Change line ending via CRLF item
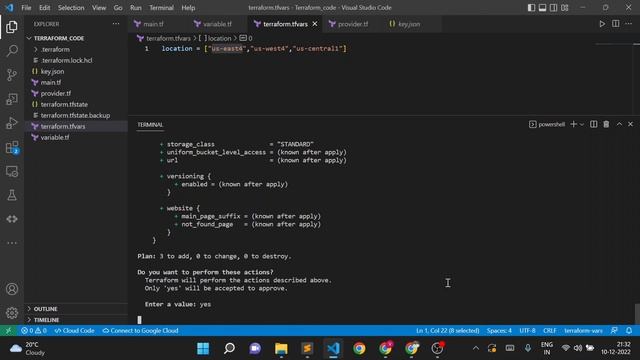 (x=549, y=330)
